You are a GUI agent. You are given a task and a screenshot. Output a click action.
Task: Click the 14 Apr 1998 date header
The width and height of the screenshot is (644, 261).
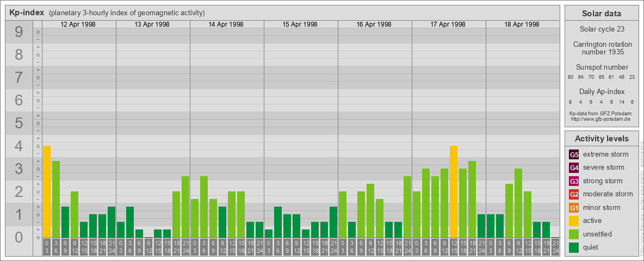click(226, 24)
